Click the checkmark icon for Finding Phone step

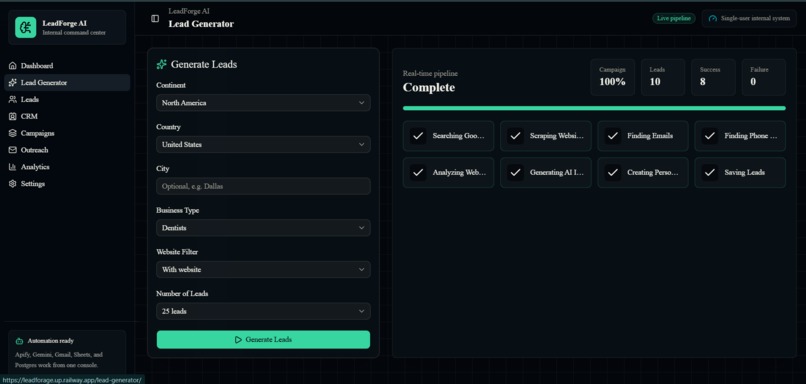pyautogui.click(x=710, y=136)
